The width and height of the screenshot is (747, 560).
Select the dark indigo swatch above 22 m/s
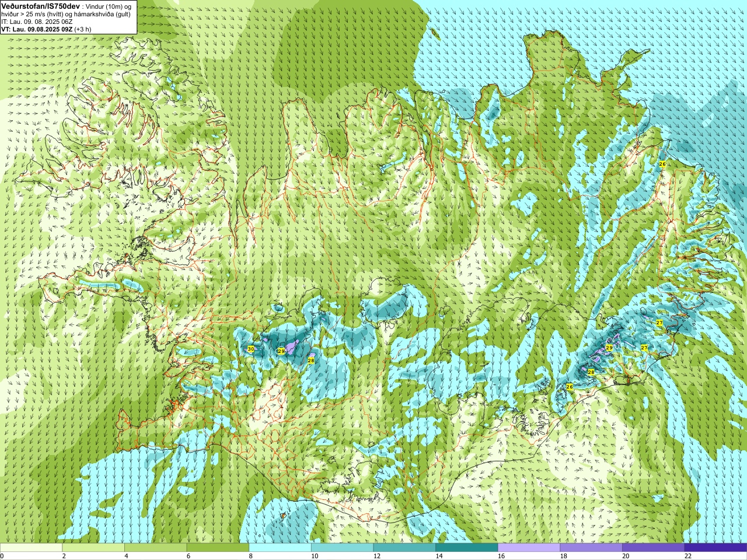click(715, 548)
